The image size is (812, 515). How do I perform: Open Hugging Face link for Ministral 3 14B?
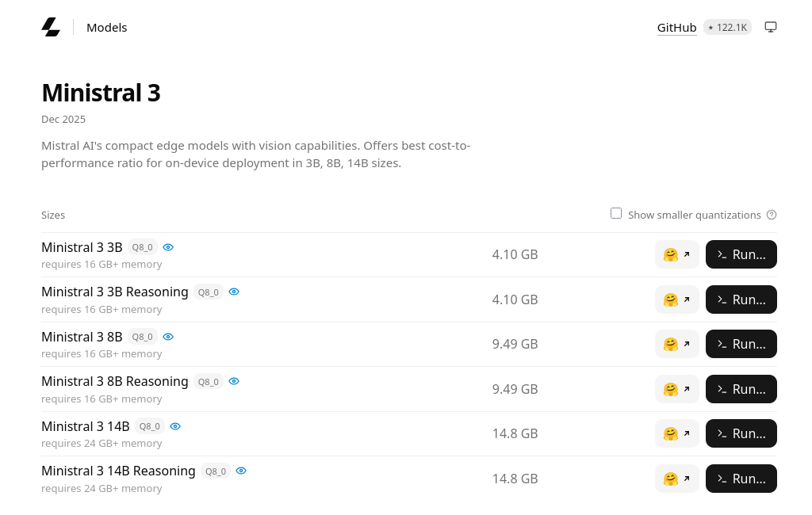coord(677,433)
